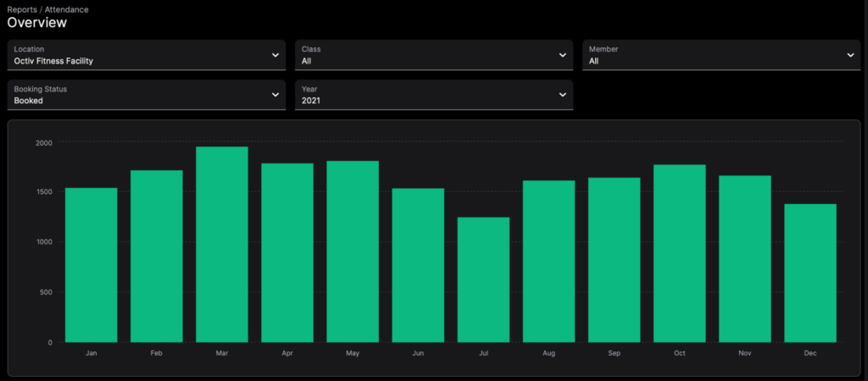This screenshot has width=868, height=381.
Task: Select the Feb bar in chart
Action: tap(156, 256)
